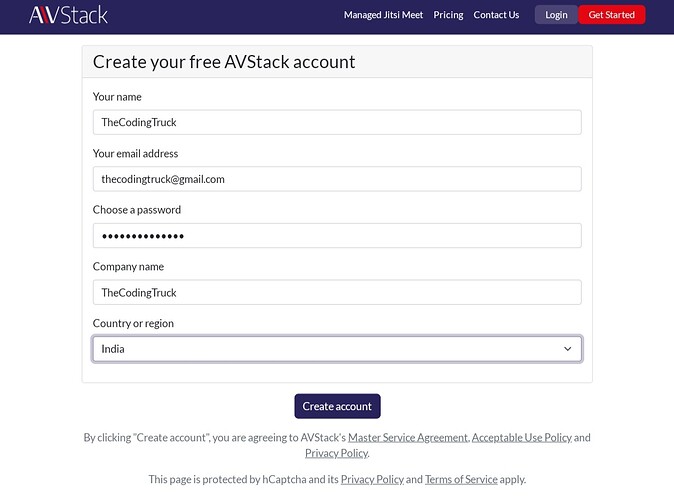This screenshot has height=500, width=674.
Task: Open hCaptcha Privacy Policy link
Action: (x=372, y=480)
